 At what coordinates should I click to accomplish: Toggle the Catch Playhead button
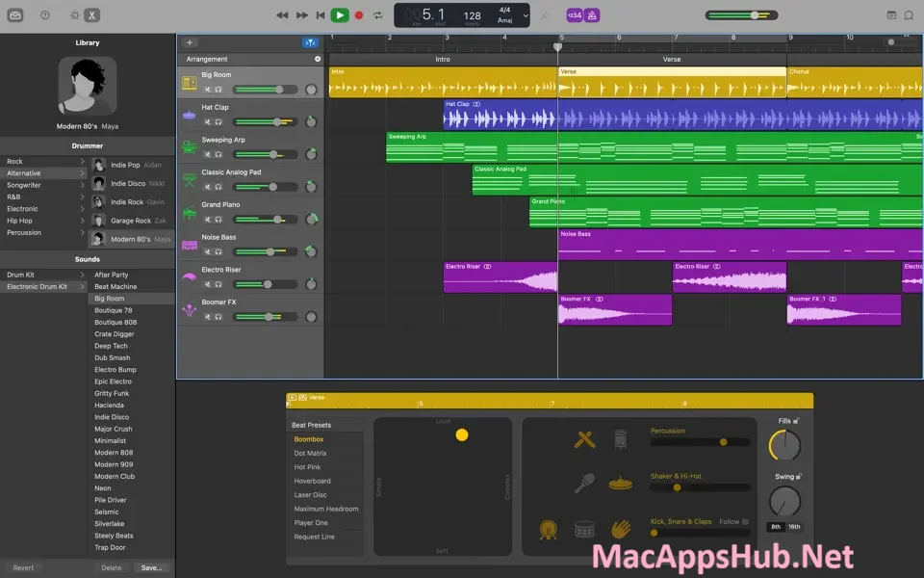310,42
